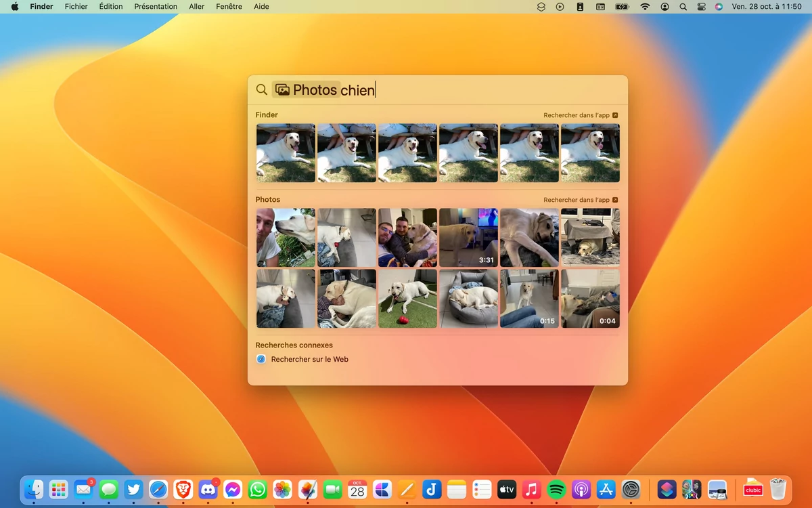The width and height of the screenshot is (812, 508).
Task: Launch Podcasts from the Dock
Action: point(581,489)
